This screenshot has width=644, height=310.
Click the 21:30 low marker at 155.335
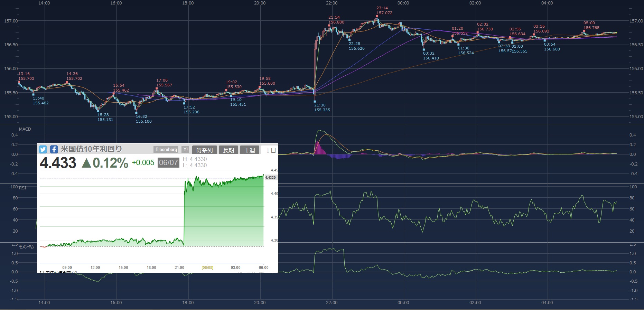[315, 102]
